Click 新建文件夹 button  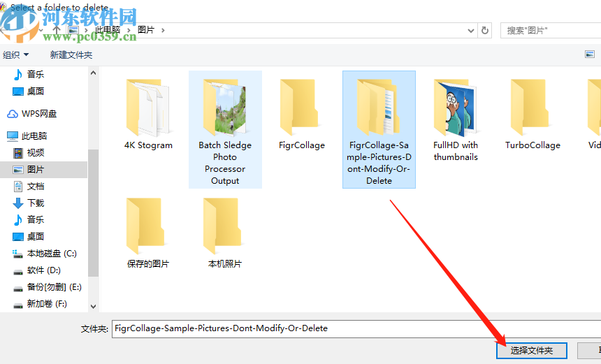pyautogui.click(x=71, y=54)
